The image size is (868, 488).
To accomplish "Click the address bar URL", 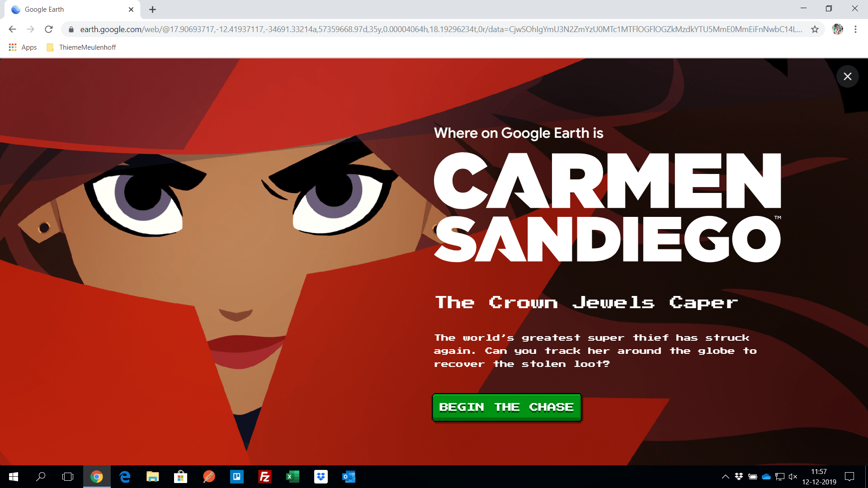I will click(x=441, y=29).
